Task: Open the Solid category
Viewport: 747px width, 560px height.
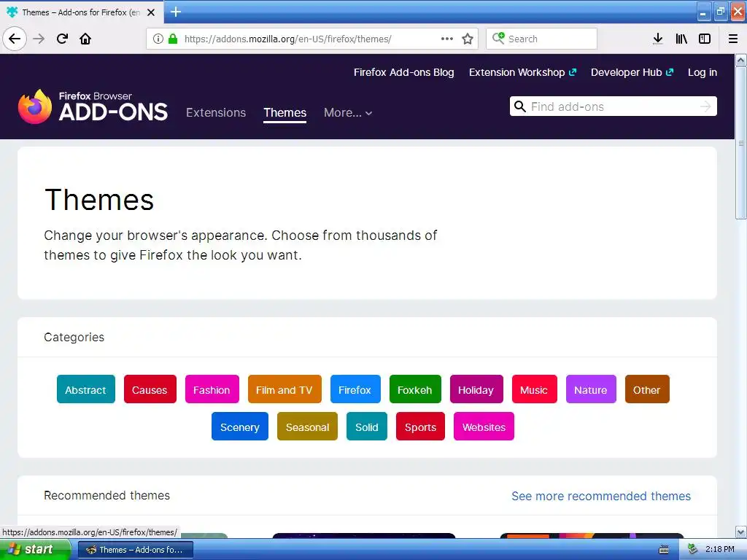Action: 367,426
